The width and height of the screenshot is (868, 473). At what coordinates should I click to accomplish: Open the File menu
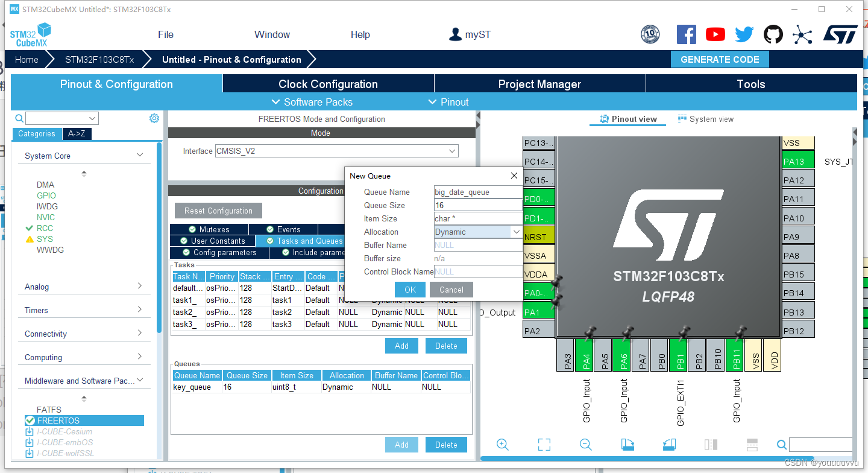coord(166,34)
